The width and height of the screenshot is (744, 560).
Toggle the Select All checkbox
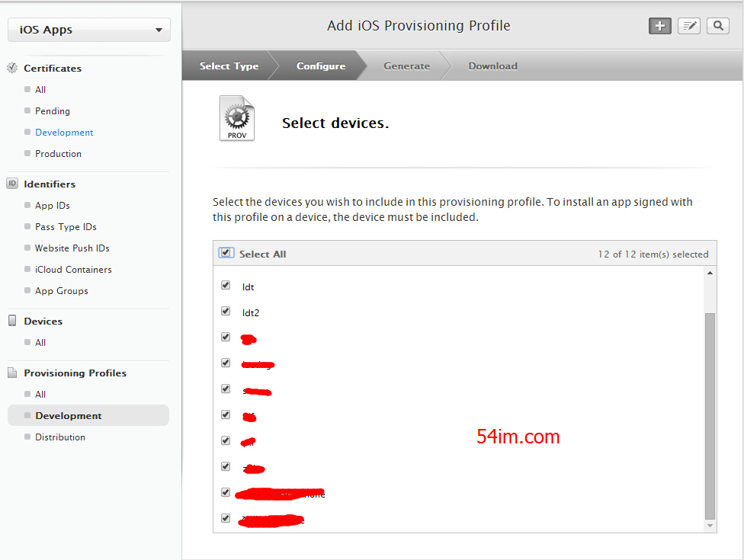(226, 253)
